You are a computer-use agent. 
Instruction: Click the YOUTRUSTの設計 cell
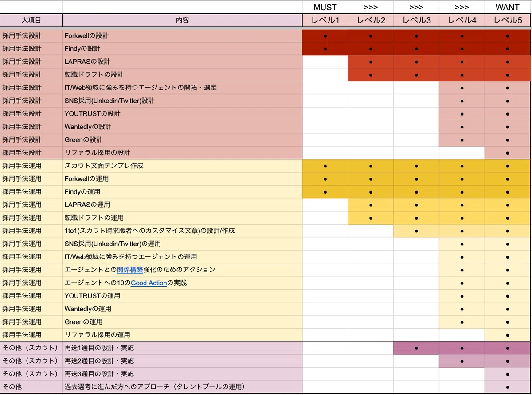(x=182, y=114)
